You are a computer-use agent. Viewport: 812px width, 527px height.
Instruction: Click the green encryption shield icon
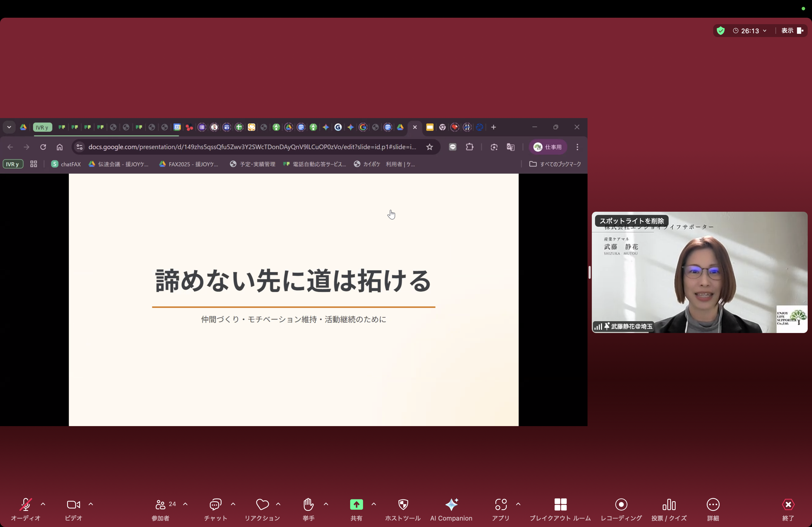click(x=720, y=31)
